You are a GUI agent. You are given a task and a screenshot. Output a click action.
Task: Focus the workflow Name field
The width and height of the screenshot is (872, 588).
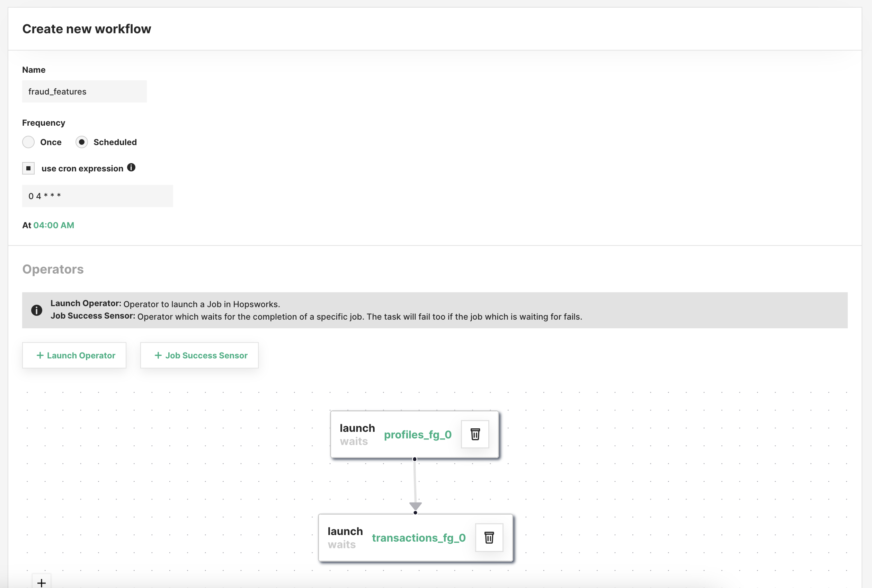(84, 91)
